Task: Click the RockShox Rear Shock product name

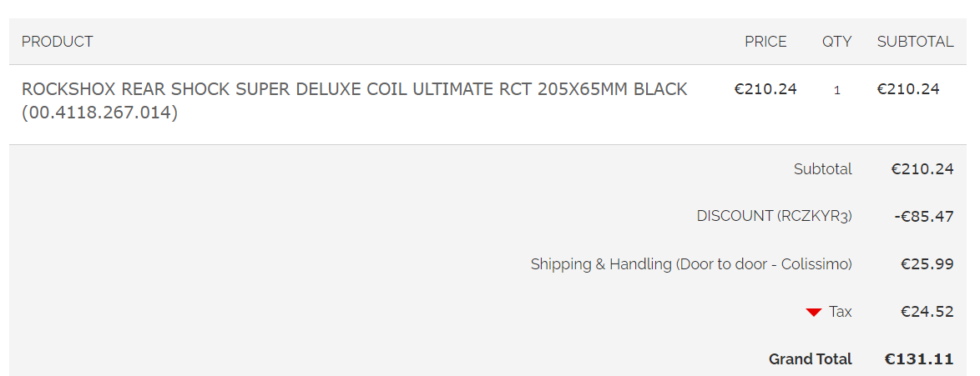Action: coord(354,89)
